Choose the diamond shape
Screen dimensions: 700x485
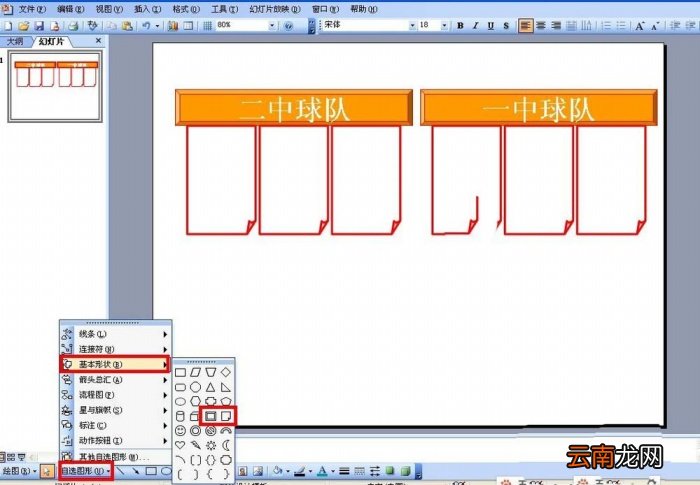pyautogui.click(x=226, y=372)
